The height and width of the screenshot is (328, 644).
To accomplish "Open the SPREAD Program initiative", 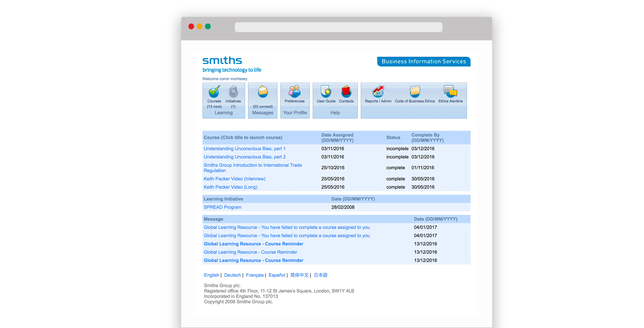I will [x=222, y=207].
